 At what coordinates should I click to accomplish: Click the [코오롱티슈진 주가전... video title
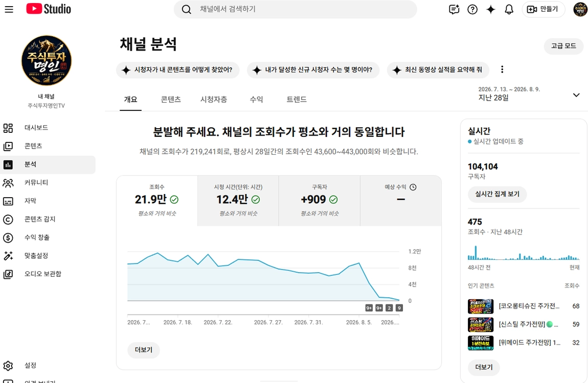pos(529,306)
